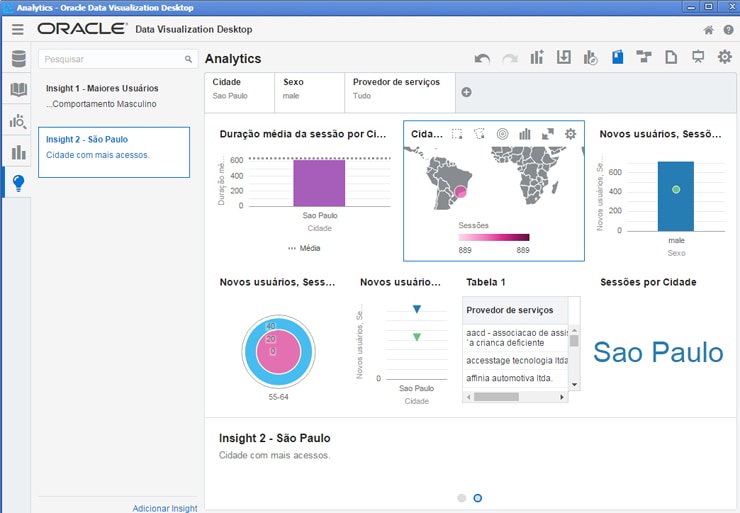The width and height of the screenshot is (740, 513).
Task: Undo the last edit
Action: [x=482, y=59]
